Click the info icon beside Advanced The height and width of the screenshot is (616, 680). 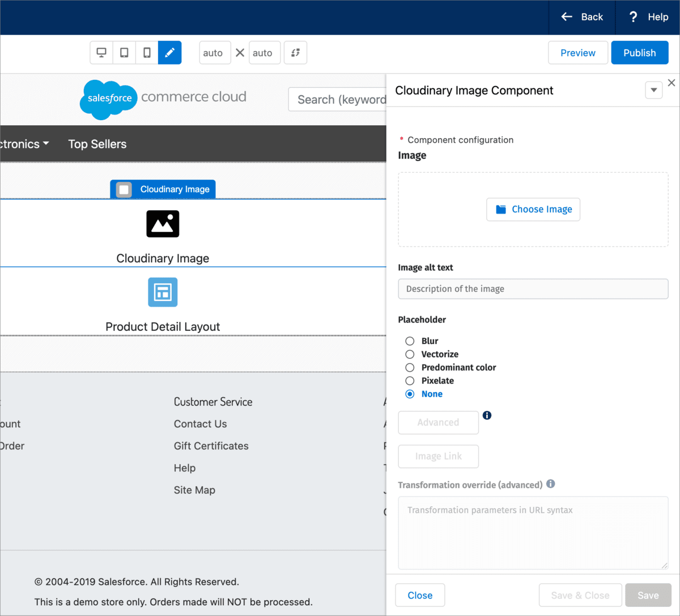(487, 415)
